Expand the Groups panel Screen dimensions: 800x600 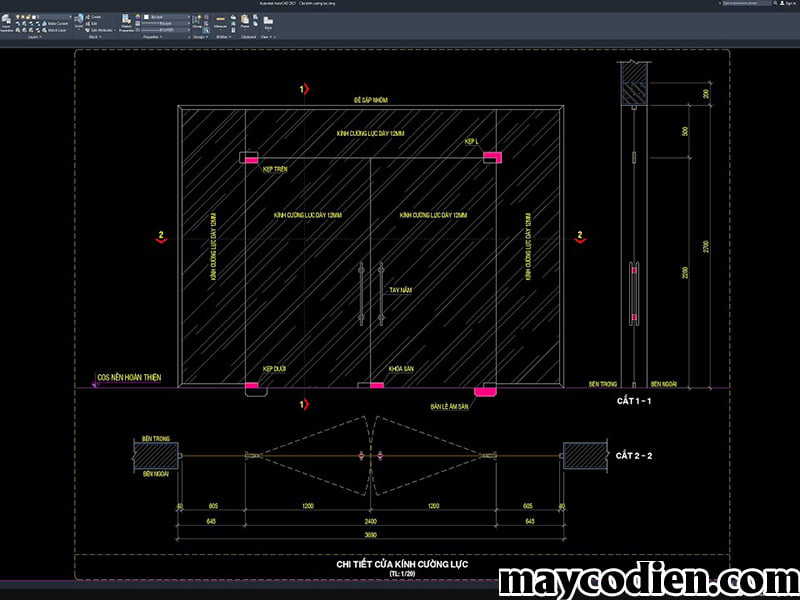(201, 37)
